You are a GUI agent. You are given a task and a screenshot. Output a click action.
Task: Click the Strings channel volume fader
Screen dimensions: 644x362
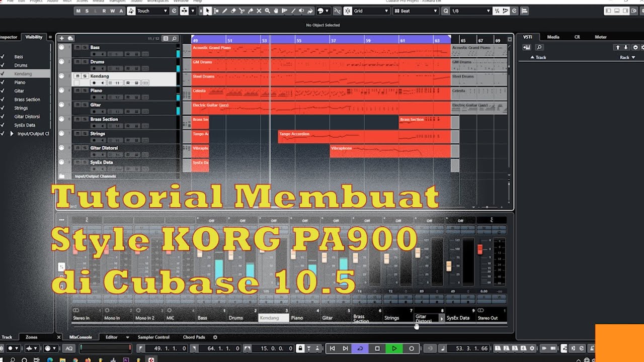click(x=386, y=258)
